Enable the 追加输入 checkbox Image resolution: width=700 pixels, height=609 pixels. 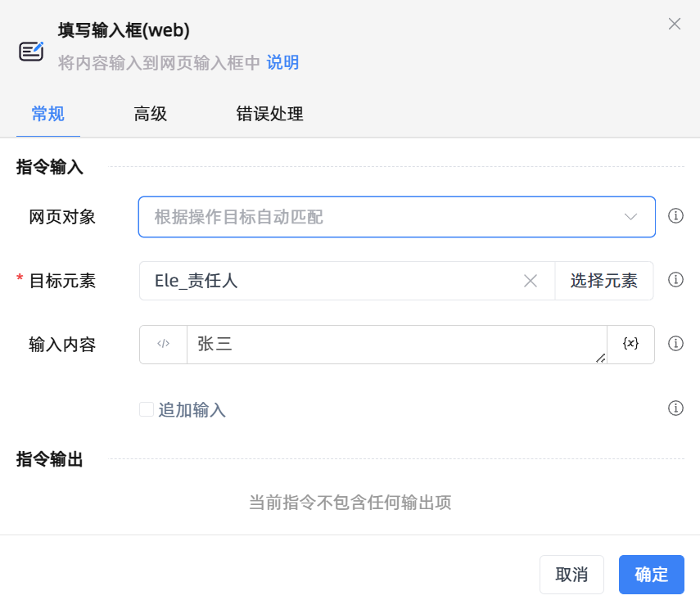click(x=148, y=408)
